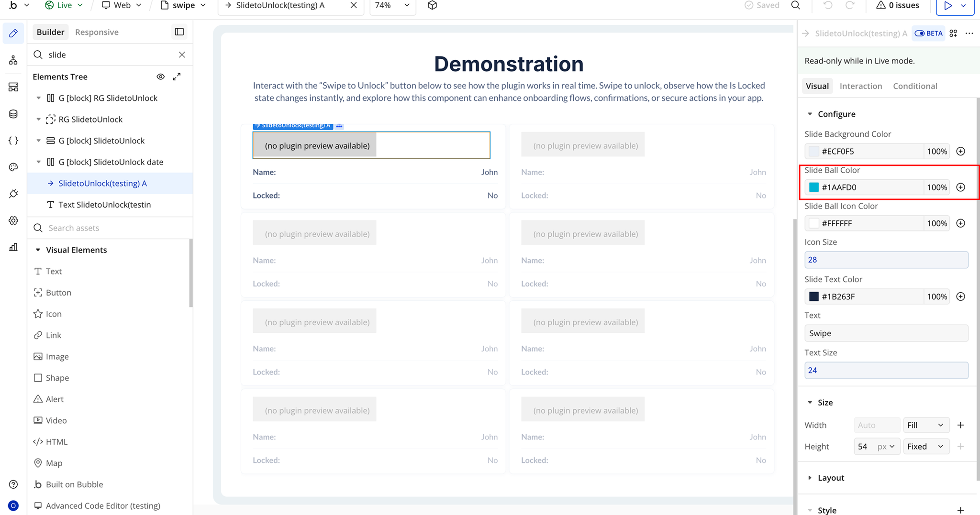Click the plus icon next to Width Fill
Screen dimensions: 980x515
(960, 425)
